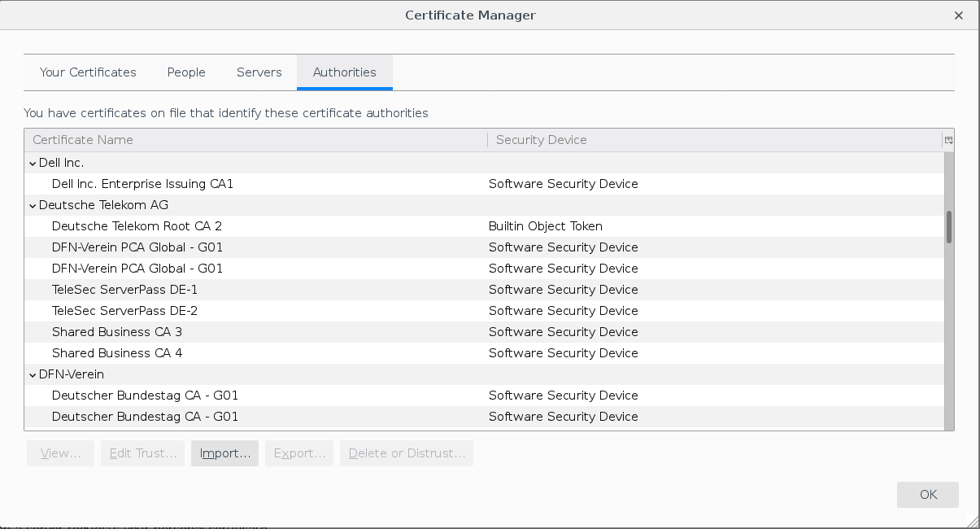Screen dimensions: 980x529
Task: Select Deutsche Telekom Root CA 2 certificate
Action: pos(484,226)
